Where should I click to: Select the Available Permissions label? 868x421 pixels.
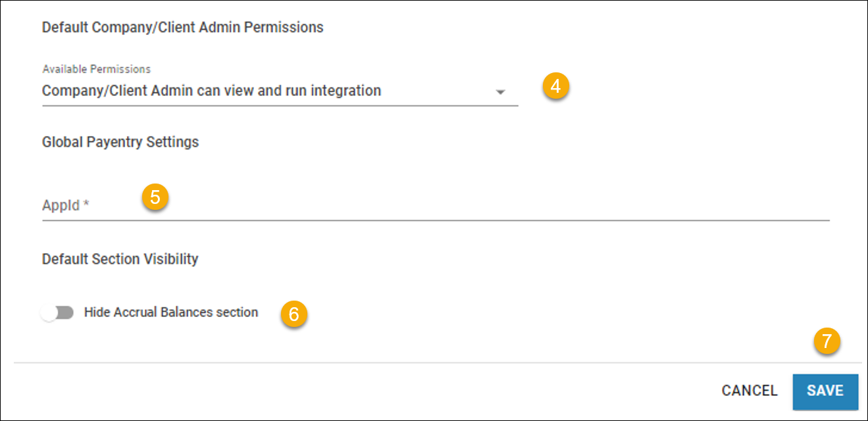[x=95, y=68]
